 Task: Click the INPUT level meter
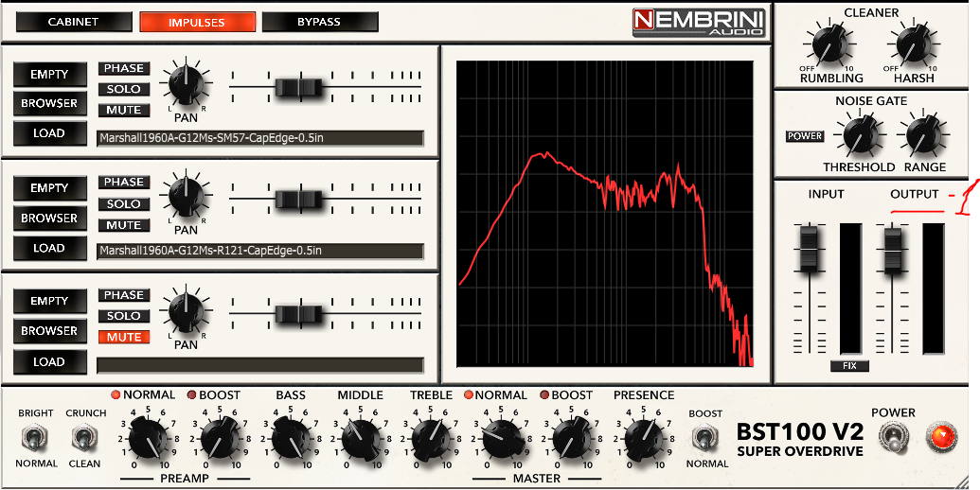click(x=850, y=289)
